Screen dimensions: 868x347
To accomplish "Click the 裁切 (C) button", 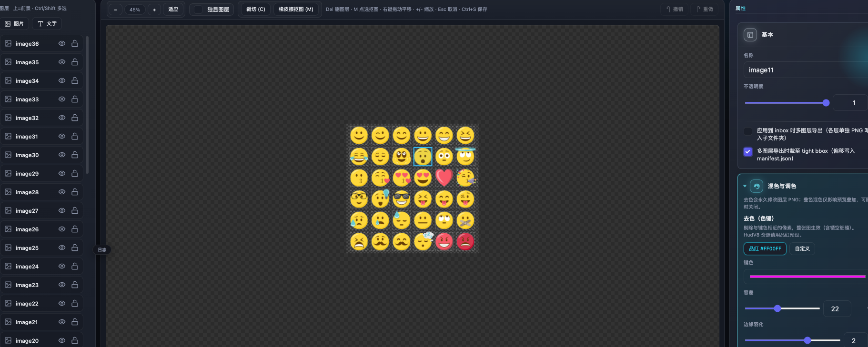I will click(x=256, y=9).
